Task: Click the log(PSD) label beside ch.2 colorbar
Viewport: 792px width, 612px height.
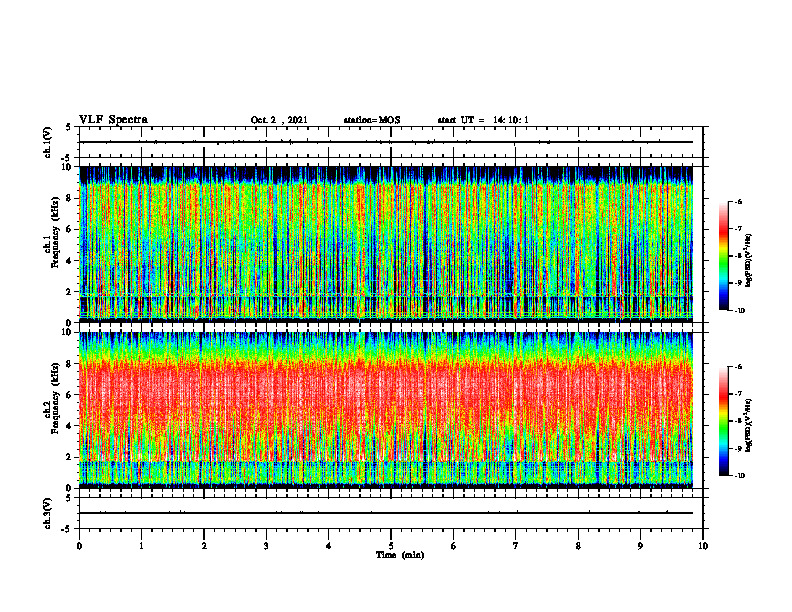Action: coord(749,425)
